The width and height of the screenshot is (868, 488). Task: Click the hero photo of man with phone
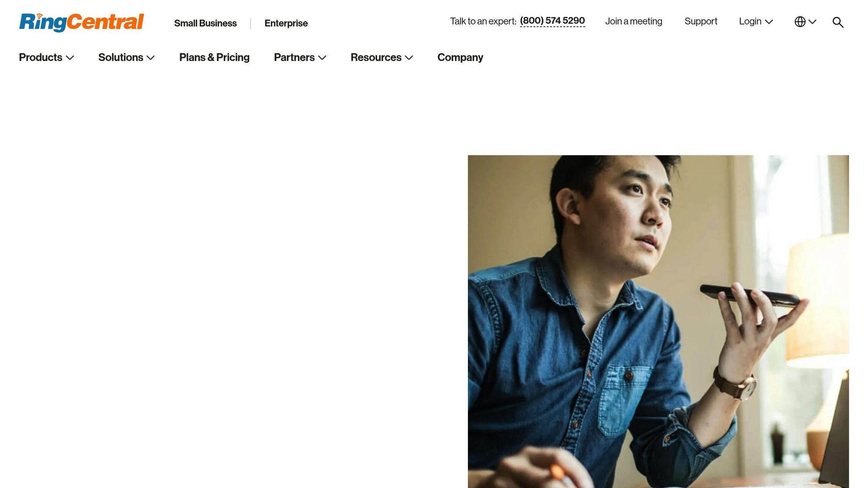[658, 322]
